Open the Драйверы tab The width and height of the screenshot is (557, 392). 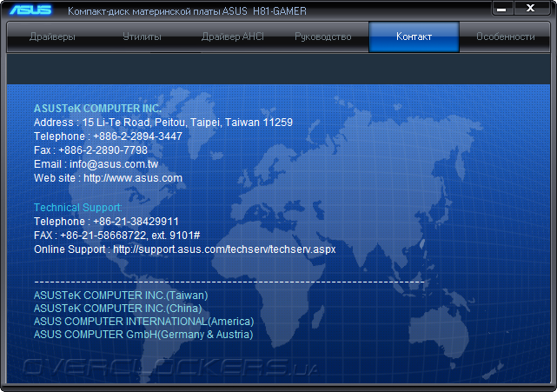click(x=52, y=37)
